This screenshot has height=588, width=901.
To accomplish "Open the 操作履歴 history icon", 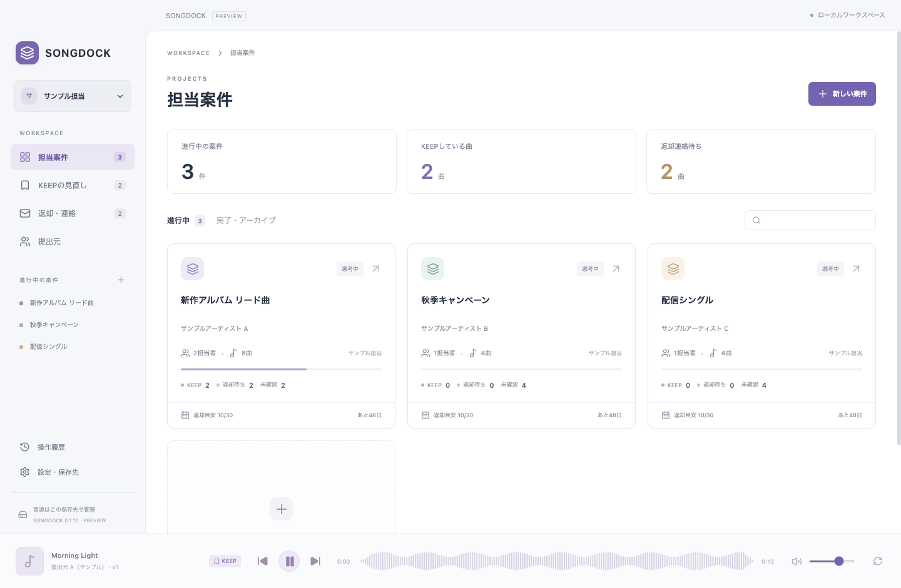I will point(25,447).
